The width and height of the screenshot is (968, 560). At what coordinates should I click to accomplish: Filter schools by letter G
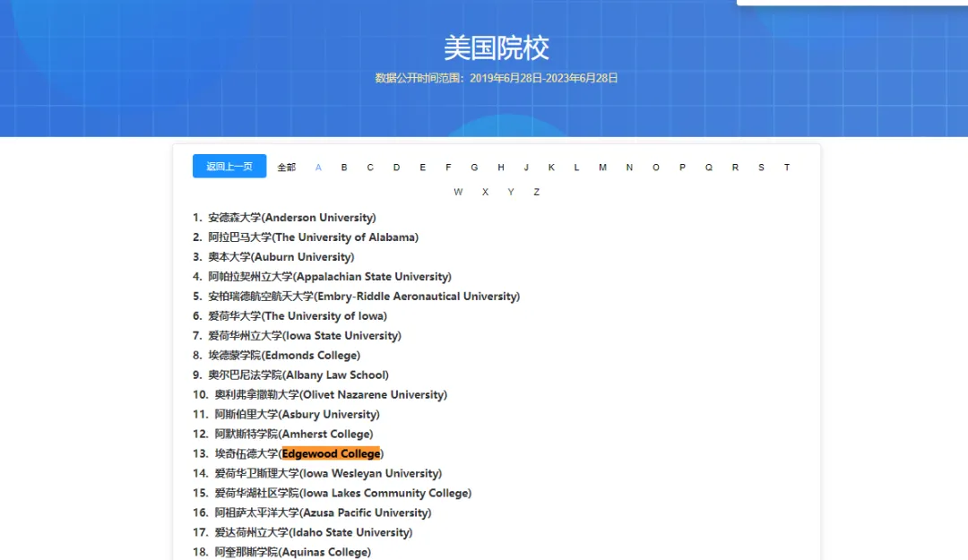(474, 168)
